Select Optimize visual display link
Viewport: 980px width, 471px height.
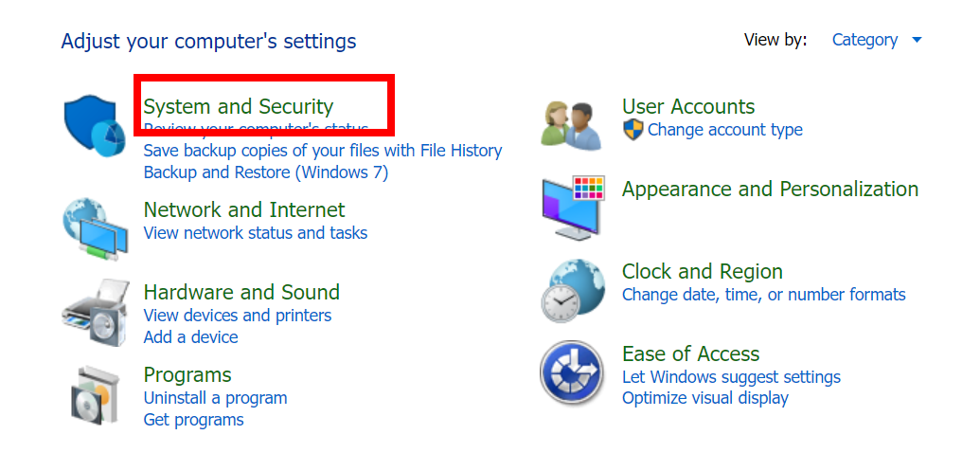(704, 398)
